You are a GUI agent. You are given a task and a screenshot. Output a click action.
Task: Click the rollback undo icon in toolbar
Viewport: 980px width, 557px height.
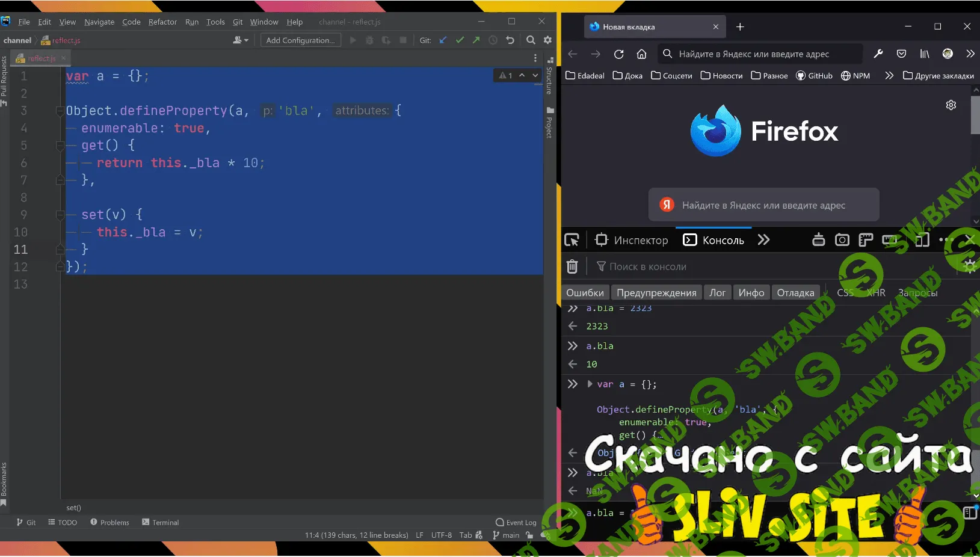tap(510, 40)
